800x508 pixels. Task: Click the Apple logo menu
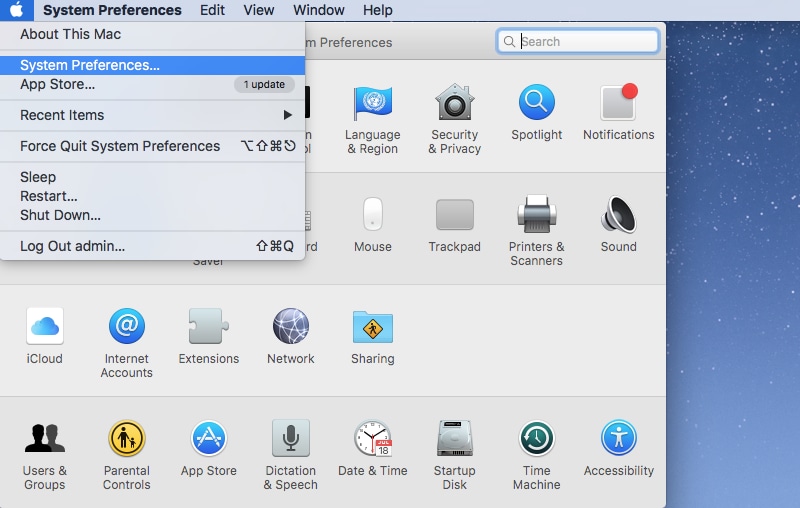16,10
